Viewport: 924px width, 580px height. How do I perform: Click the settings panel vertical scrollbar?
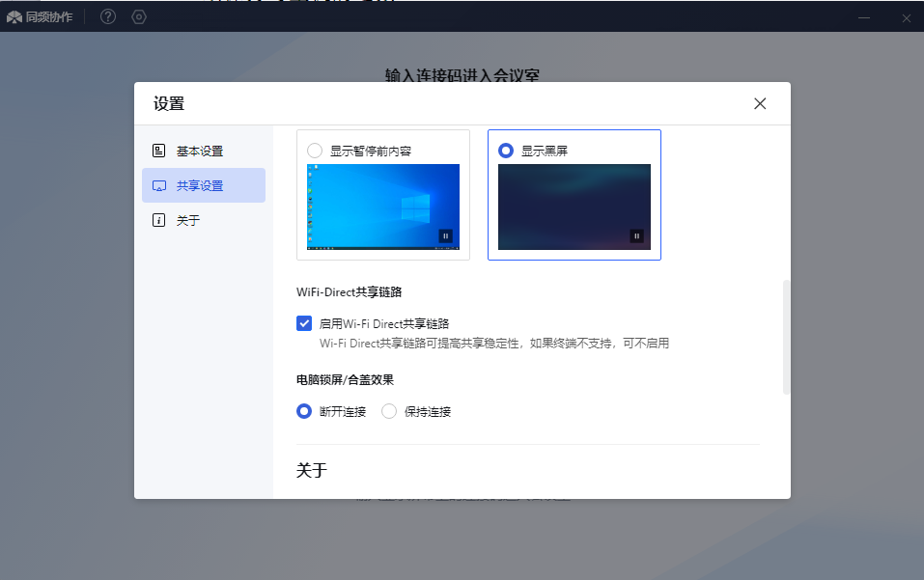[786, 337]
